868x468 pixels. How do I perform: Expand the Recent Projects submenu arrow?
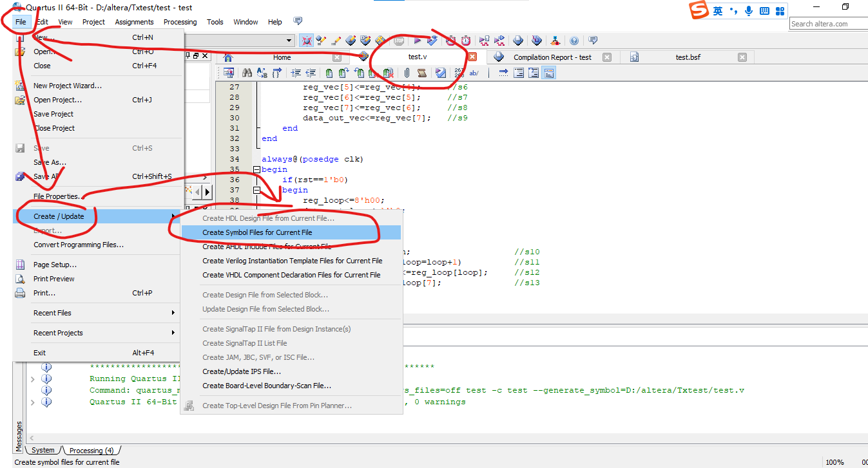pos(173,333)
